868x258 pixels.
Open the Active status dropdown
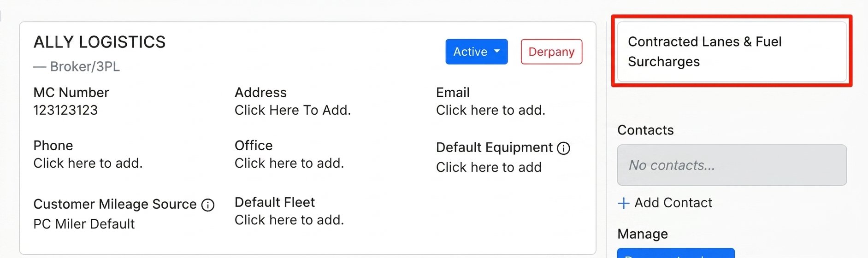point(476,52)
